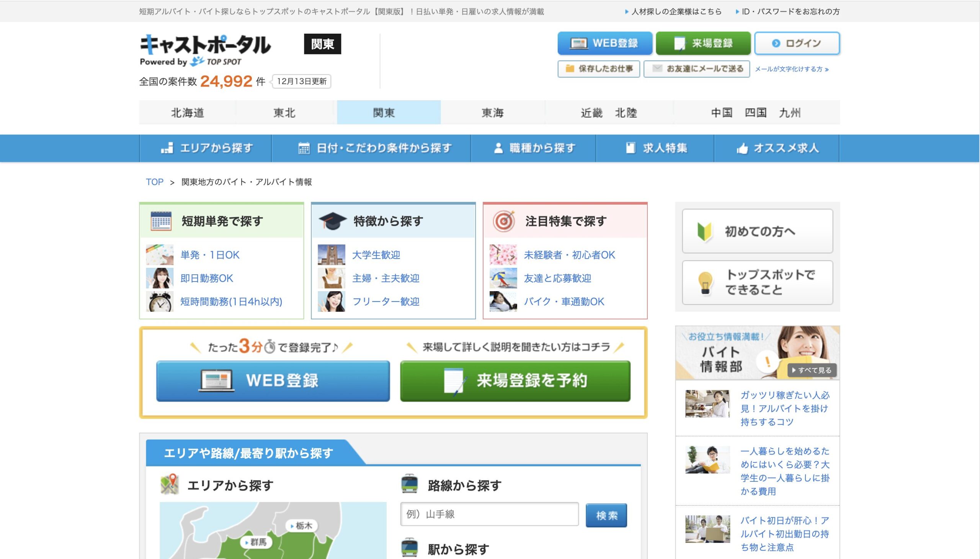Click the calendar icon beside 短期単発で探す
Screen dimensions: 980x559
[x=161, y=221]
